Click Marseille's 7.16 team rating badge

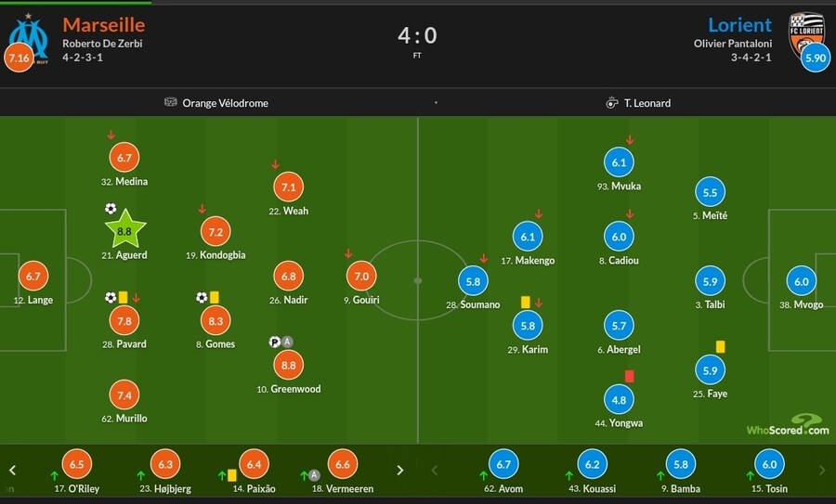(x=19, y=58)
